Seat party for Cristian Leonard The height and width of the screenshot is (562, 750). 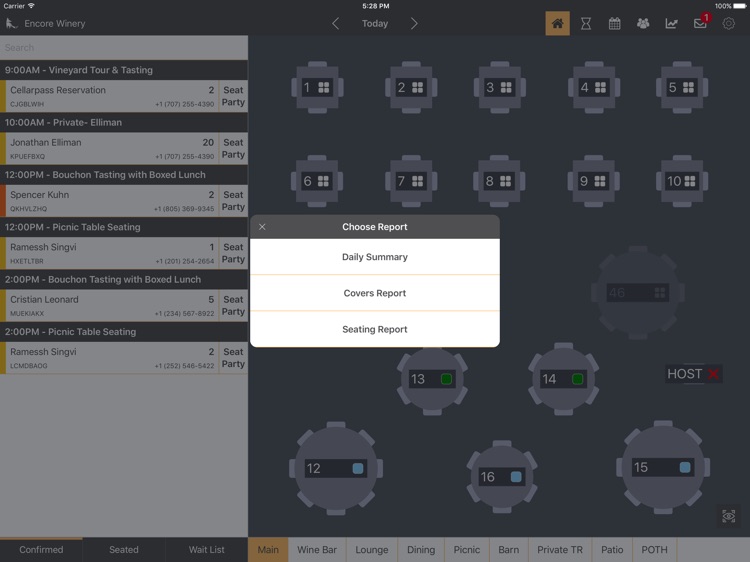click(233, 306)
